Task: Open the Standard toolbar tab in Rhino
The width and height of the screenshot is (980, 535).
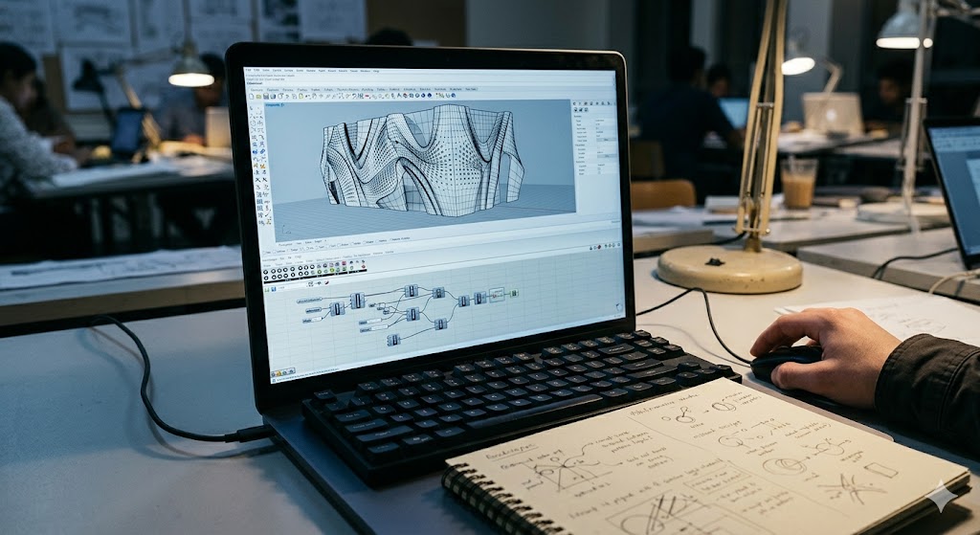Action: tap(256, 89)
